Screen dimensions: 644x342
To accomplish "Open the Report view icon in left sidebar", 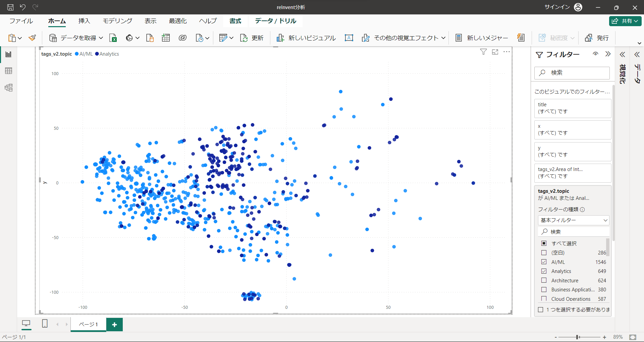I will [9, 54].
